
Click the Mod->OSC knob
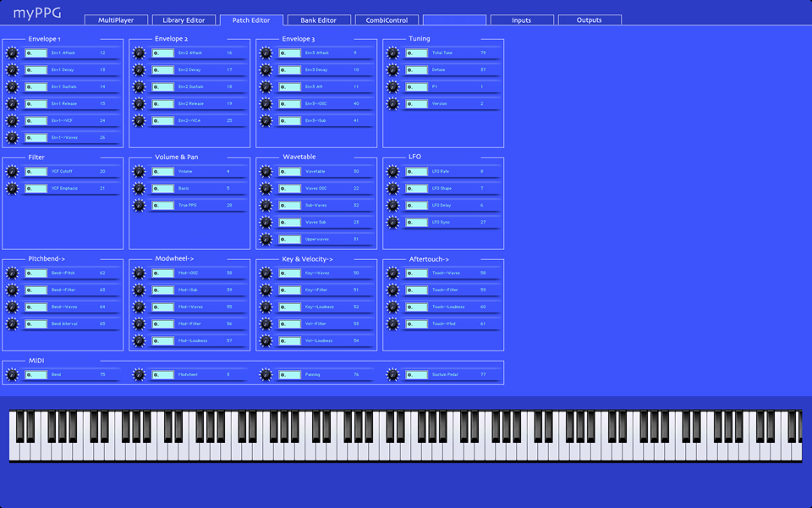tap(139, 273)
